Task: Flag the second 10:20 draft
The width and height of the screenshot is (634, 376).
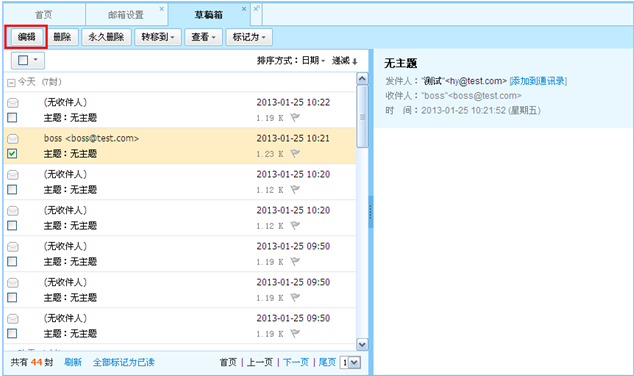Action: pos(295,226)
